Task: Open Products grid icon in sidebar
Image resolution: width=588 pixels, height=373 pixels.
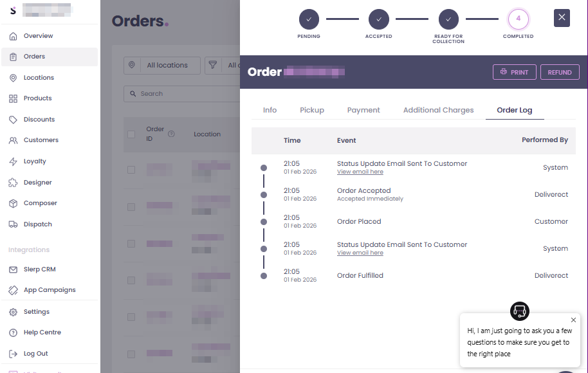Action: (x=13, y=98)
